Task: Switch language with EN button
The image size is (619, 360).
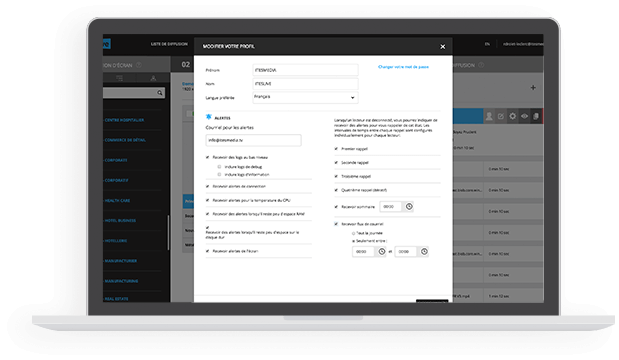Action: (x=487, y=44)
